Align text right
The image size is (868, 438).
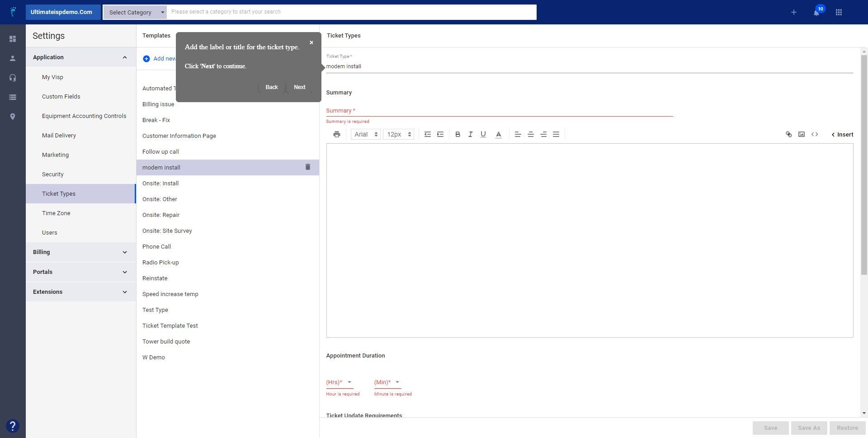pos(543,134)
